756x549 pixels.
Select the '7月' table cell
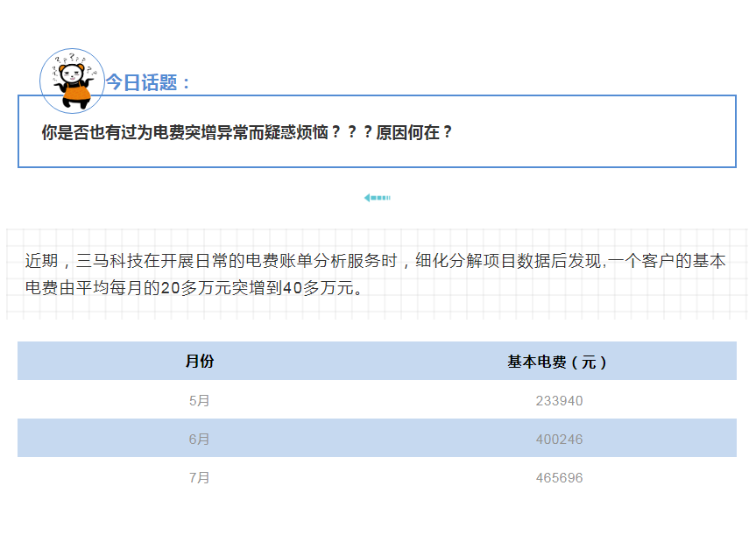tap(199, 478)
